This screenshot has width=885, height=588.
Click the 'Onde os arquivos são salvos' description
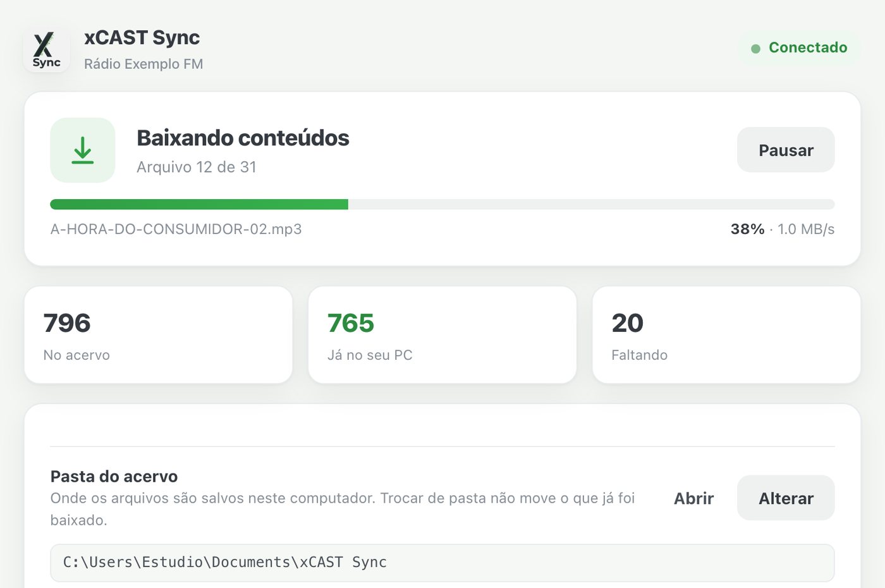point(343,509)
